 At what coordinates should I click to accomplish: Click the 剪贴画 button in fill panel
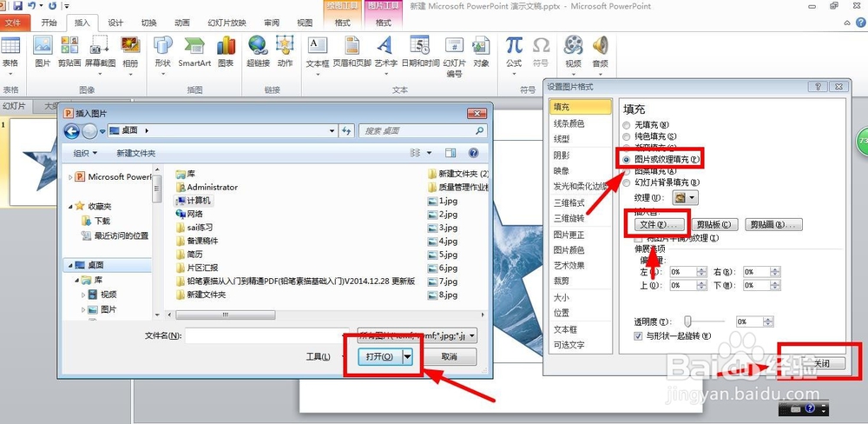[773, 224]
